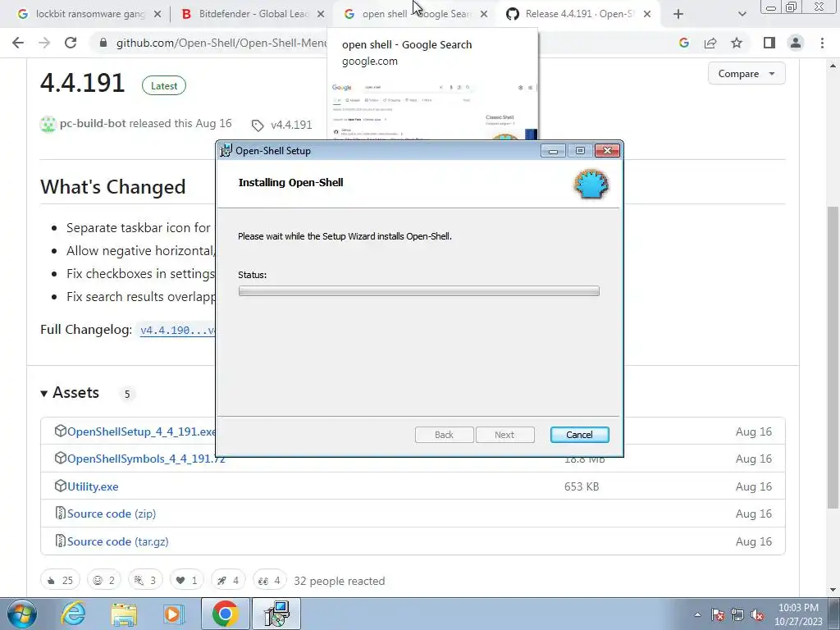
Task: Download OpenShellSymbols_4_4_191.7z
Action: [x=146, y=459]
